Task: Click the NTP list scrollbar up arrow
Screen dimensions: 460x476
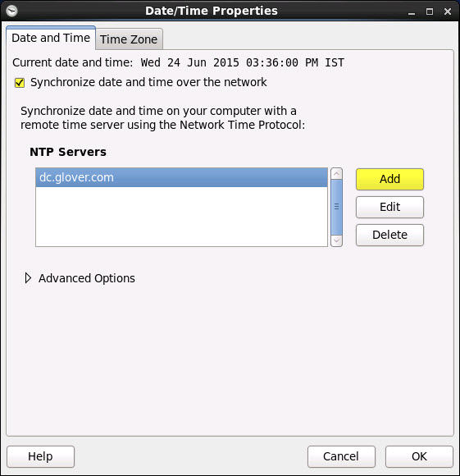Action: tap(336, 174)
